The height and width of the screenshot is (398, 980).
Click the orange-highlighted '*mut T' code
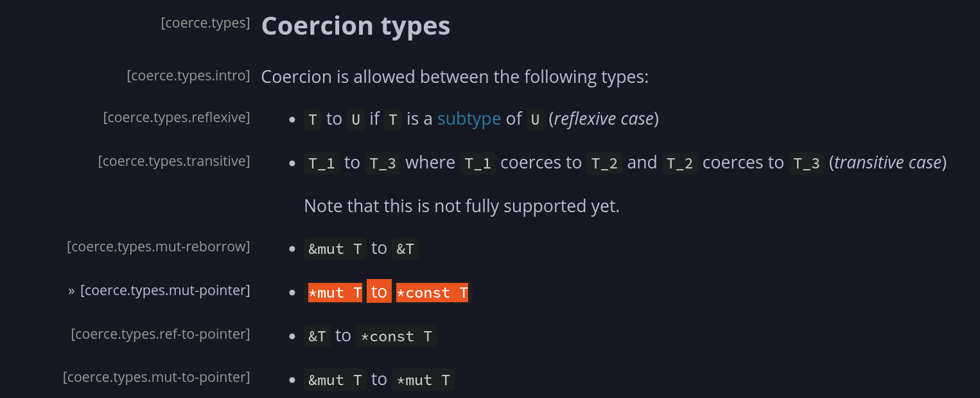335,293
